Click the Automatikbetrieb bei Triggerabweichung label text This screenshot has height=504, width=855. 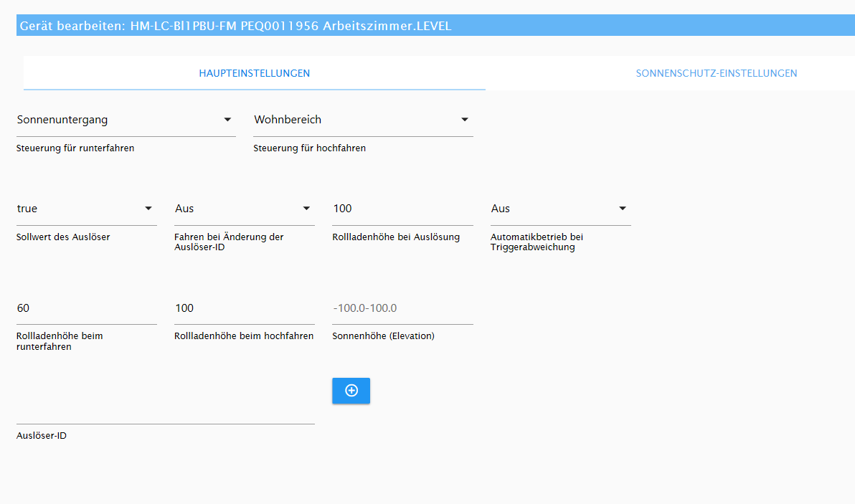tap(537, 242)
